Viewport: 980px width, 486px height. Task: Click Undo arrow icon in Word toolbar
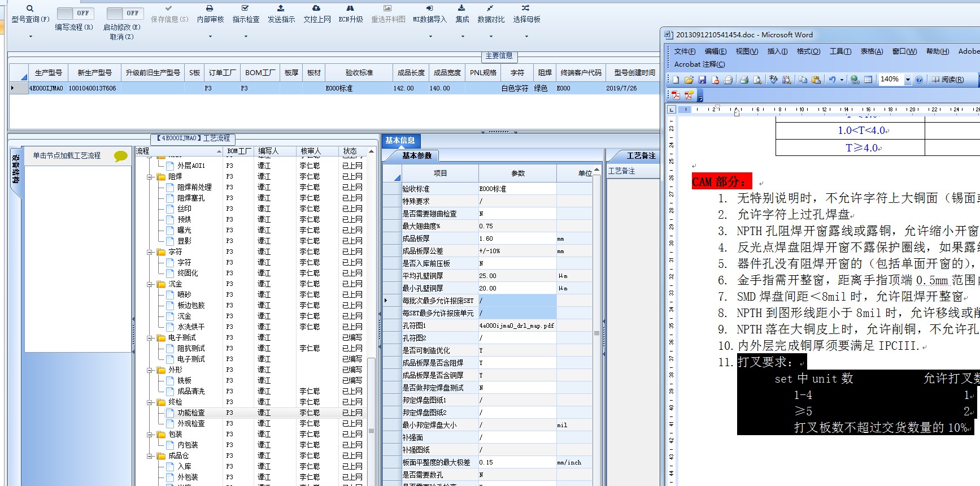point(832,80)
